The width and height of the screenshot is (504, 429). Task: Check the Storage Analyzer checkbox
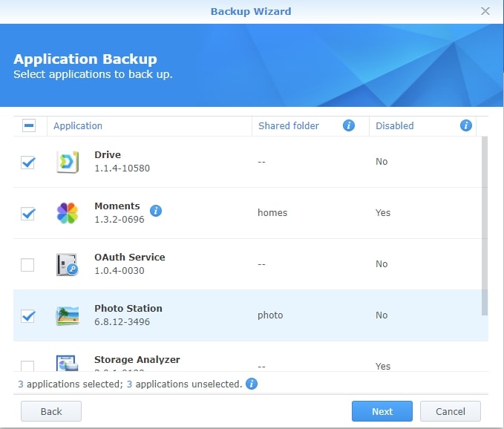coord(27,366)
